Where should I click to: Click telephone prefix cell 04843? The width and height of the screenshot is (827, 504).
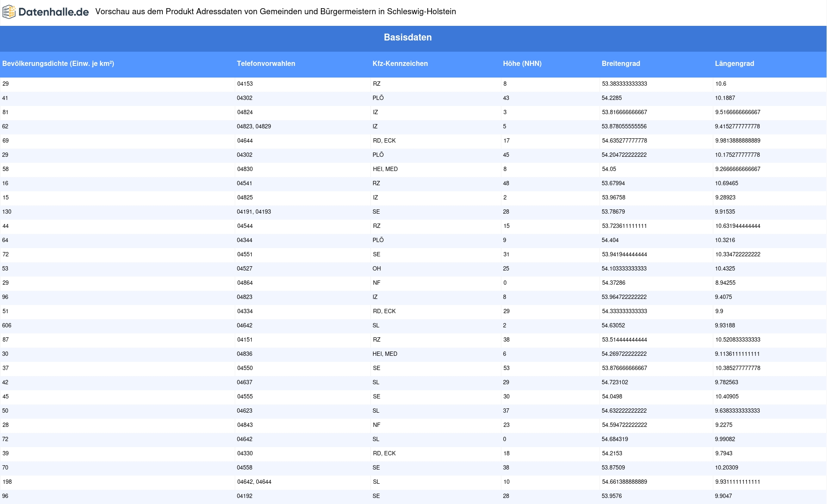point(245,425)
